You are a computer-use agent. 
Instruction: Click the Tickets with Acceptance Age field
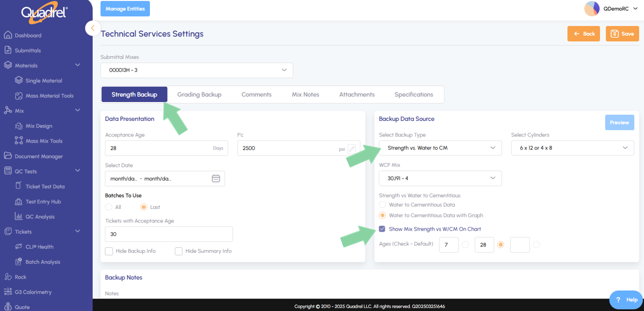tap(169, 234)
